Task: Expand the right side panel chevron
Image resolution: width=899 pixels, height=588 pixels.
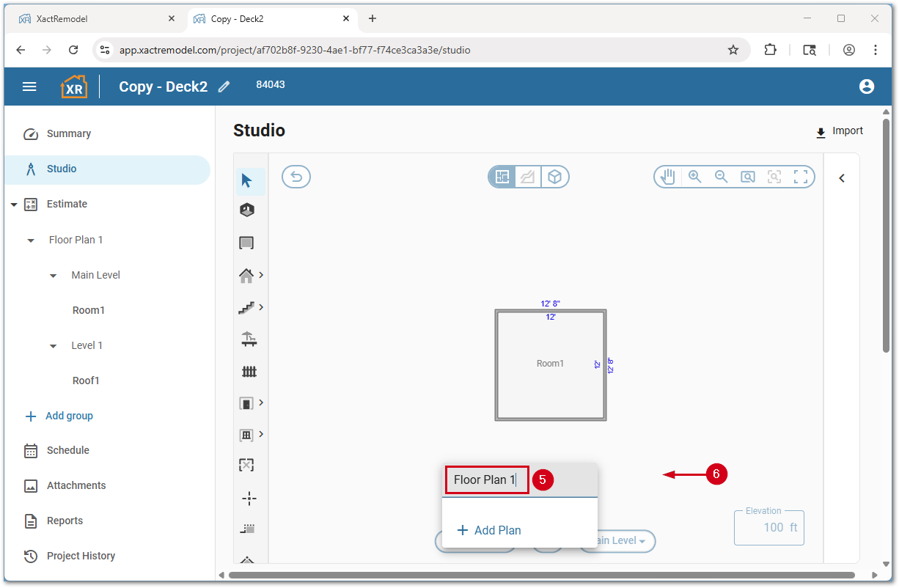Action: click(x=842, y=178)
